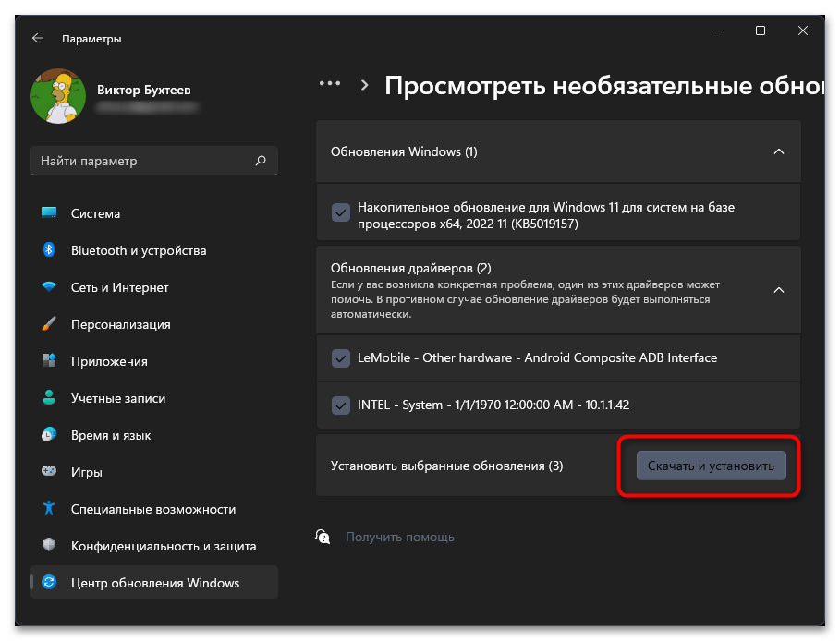Click the back arrow in Параметры window

point(38,38)
